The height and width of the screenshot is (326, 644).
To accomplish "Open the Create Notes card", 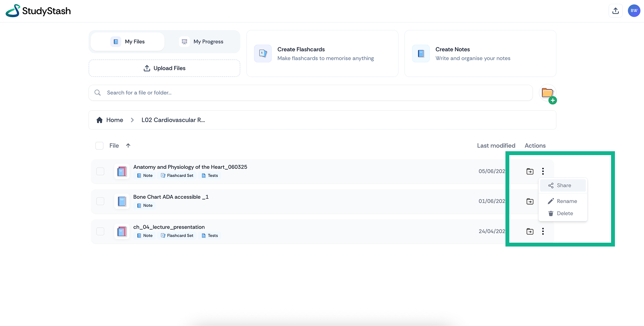I will point(480,53).
